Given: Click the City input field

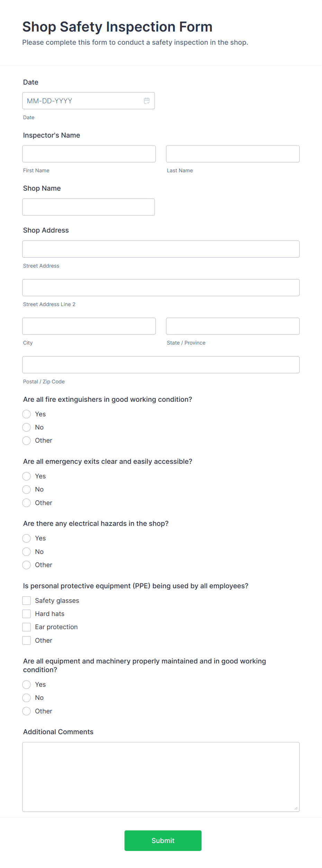Looking at the screenshot, I should 89,326.
